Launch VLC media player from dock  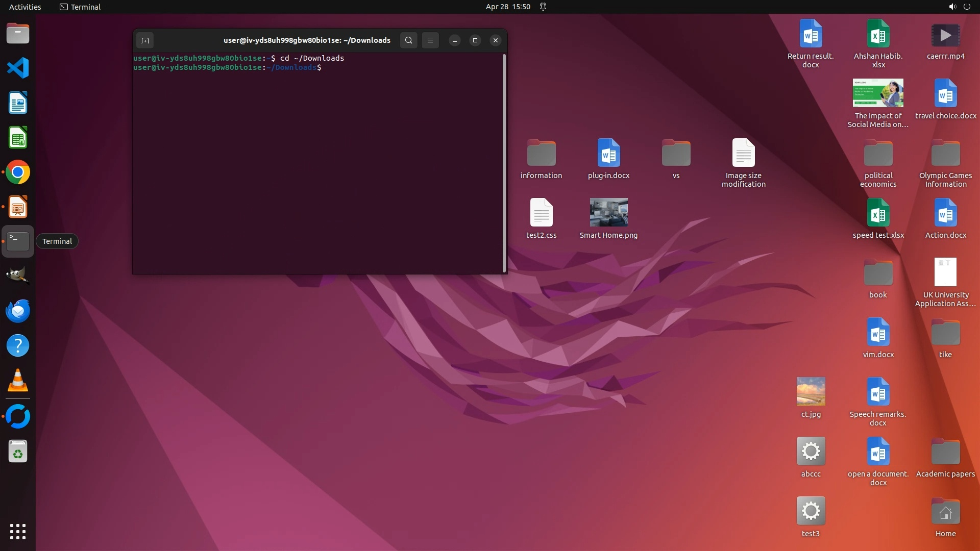(x=18, y=381)
